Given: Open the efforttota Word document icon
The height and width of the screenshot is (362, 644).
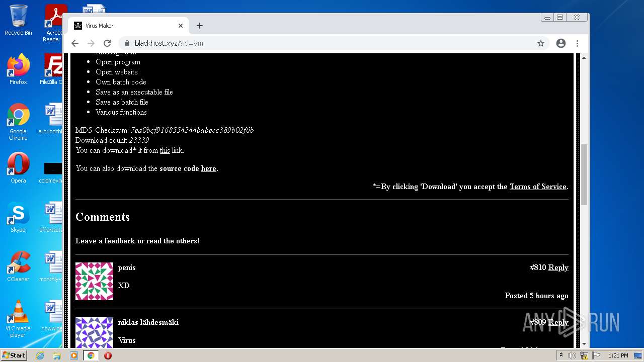Looking at the screenshot, I should tap(51, 217).
